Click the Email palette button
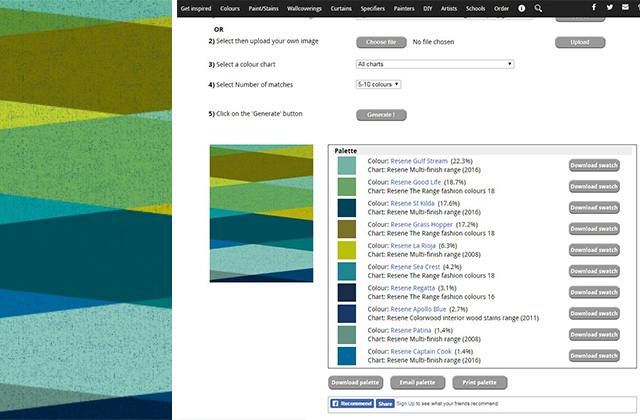 pyautogui.click(x=418, y=382)
